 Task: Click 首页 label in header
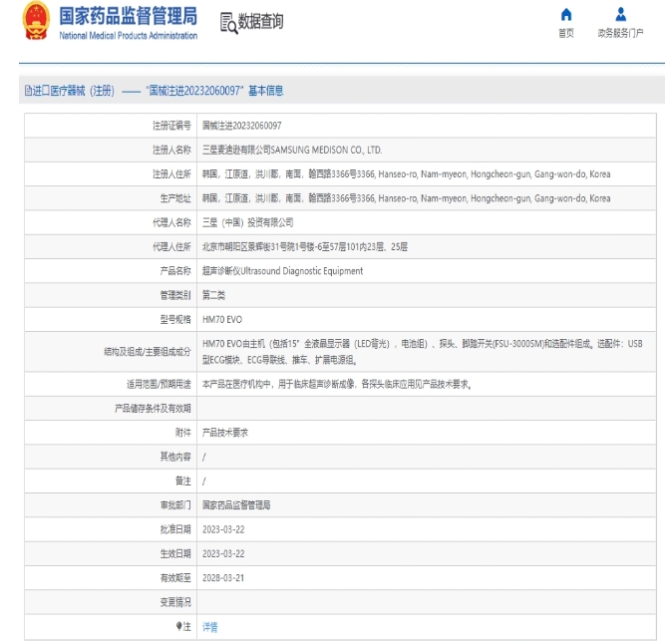tap(565, 33)
